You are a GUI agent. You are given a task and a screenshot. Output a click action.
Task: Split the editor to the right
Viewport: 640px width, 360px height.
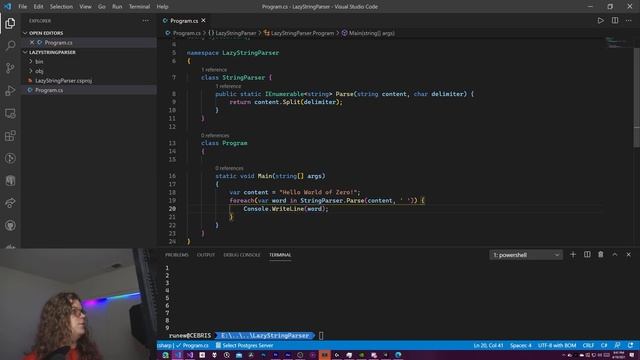[615, 20]
